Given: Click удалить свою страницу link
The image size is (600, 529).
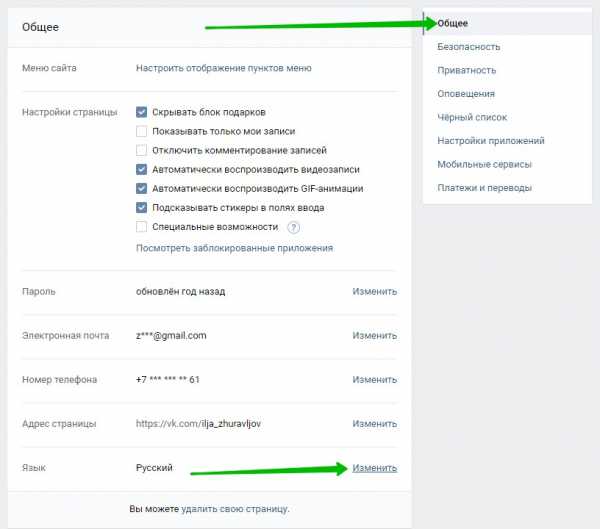Looking at the screenshot, I should coord(234,509).
